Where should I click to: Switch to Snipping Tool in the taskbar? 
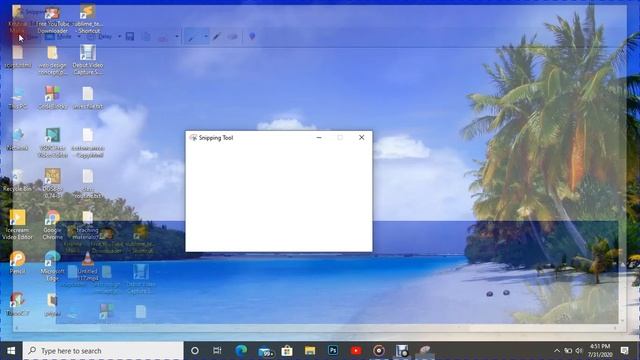tap(424, 351)
